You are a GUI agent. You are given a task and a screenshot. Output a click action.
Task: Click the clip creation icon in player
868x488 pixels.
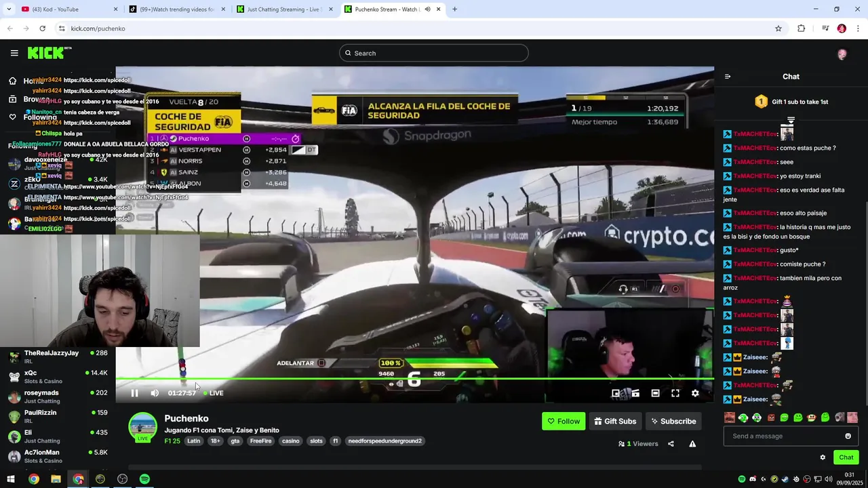click(635, 393)
